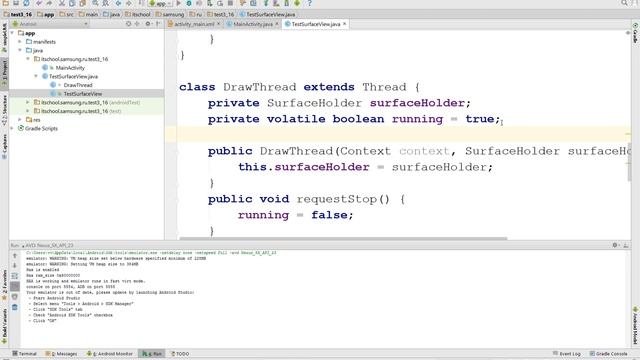This screenshot has height=360, width=640.
Task: Open the Messages bottom tab
Action: (62, 353)
